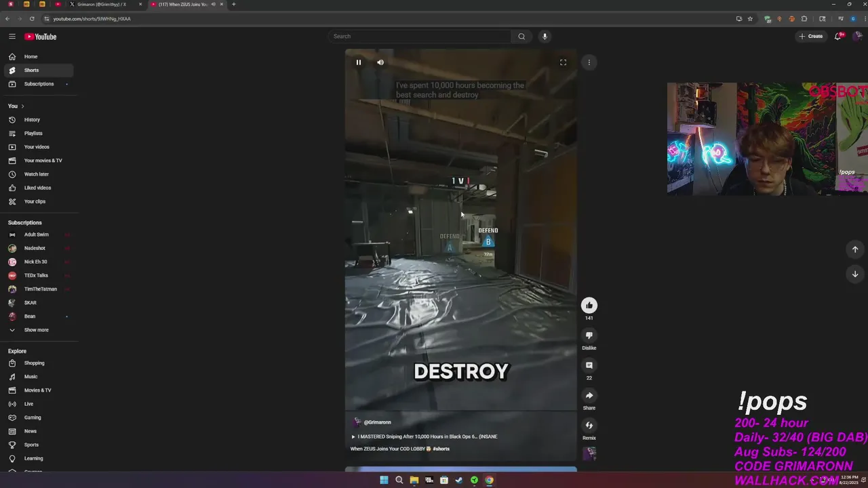Go to Home in sidebar
868x488 pixels.
pos(39,57)
